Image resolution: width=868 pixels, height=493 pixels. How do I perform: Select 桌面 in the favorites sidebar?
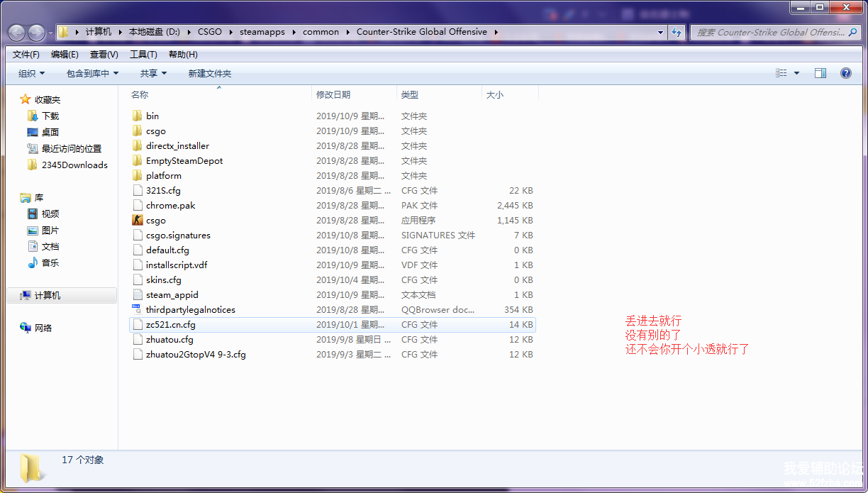[x=50, y=132]
